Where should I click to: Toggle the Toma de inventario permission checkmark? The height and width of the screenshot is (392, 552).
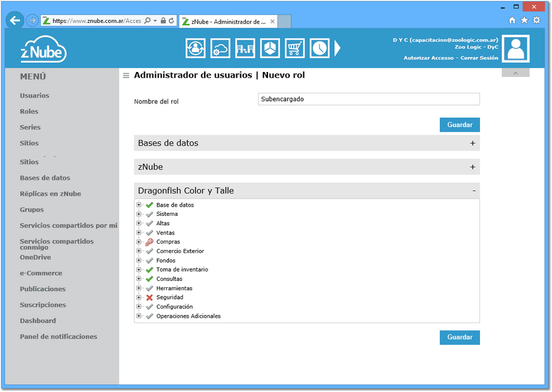point(149,270)
